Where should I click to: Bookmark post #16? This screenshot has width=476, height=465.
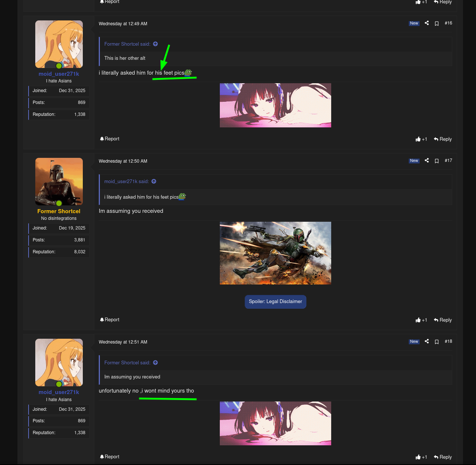437,23
